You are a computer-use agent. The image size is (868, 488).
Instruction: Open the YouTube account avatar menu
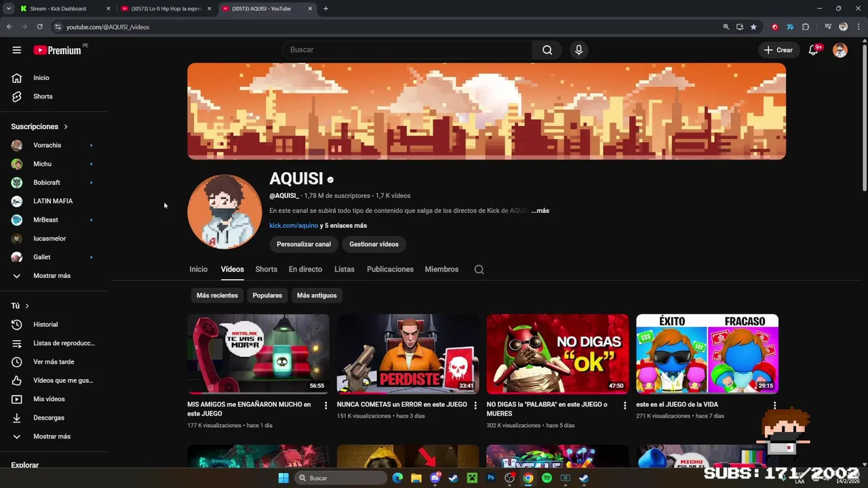click(x=840, y=50)
